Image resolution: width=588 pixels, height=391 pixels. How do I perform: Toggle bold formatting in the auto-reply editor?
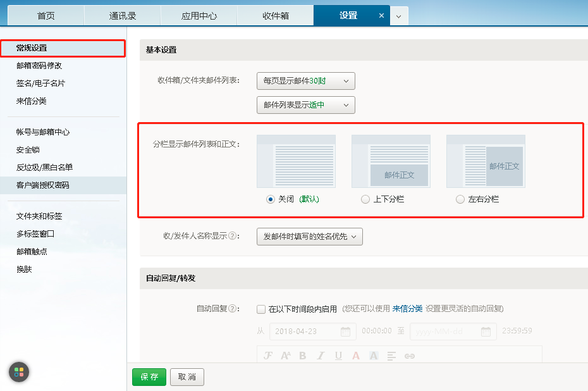pyautogui.click(x=303, y=356)
